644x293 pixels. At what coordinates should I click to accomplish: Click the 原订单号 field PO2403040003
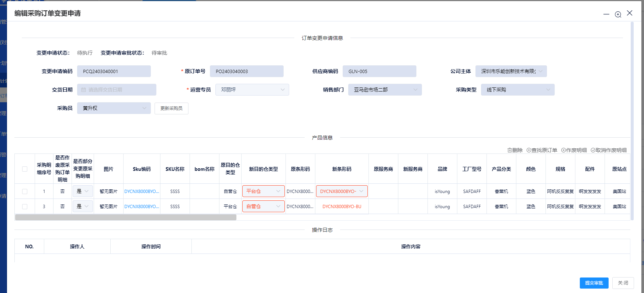coord(246,71)
